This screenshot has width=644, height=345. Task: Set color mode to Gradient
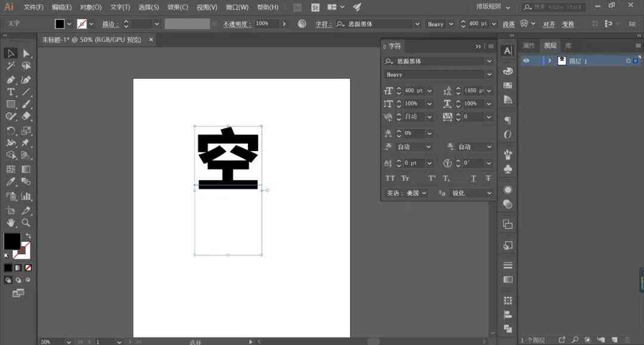pyautogui.click(x=18, y=267)
